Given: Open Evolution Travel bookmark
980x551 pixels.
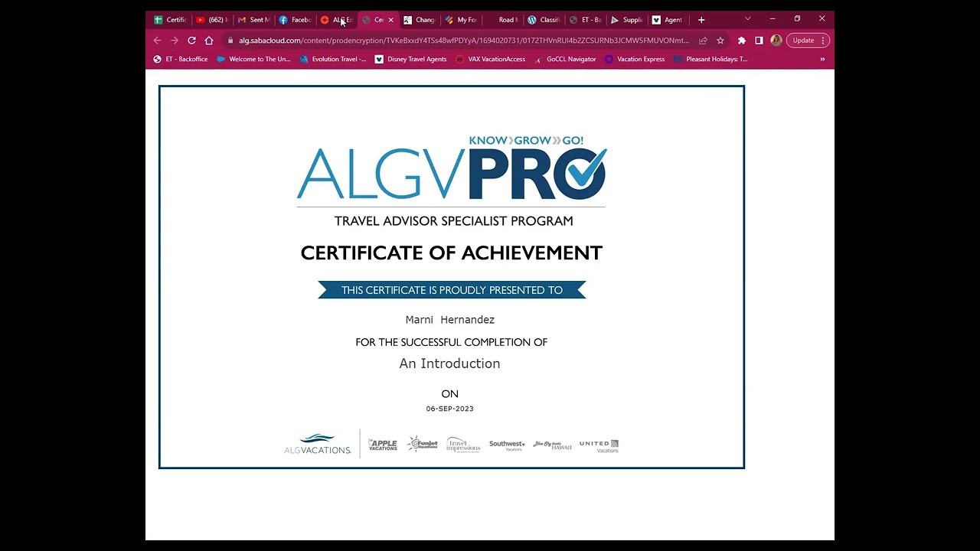Looking at the screenshot, I should (x=333, y=59).
